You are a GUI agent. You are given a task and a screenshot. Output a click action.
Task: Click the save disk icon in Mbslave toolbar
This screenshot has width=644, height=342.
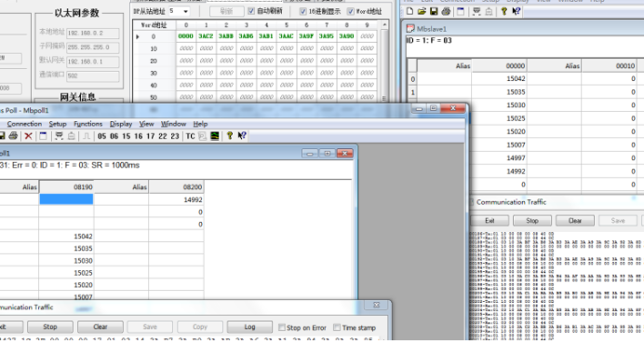click(x=434, y=11)
